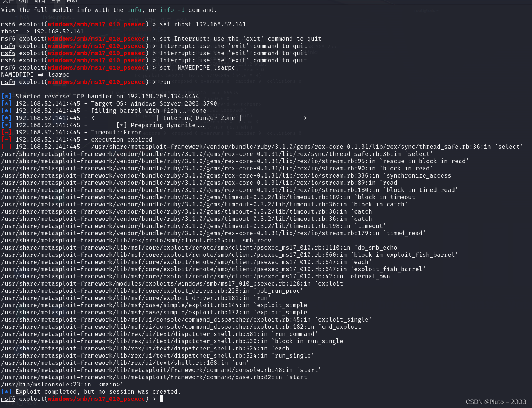Click the stream.rb:179 'timed_read' line
This screenshot has height=408, width=532.
[213, 233]
